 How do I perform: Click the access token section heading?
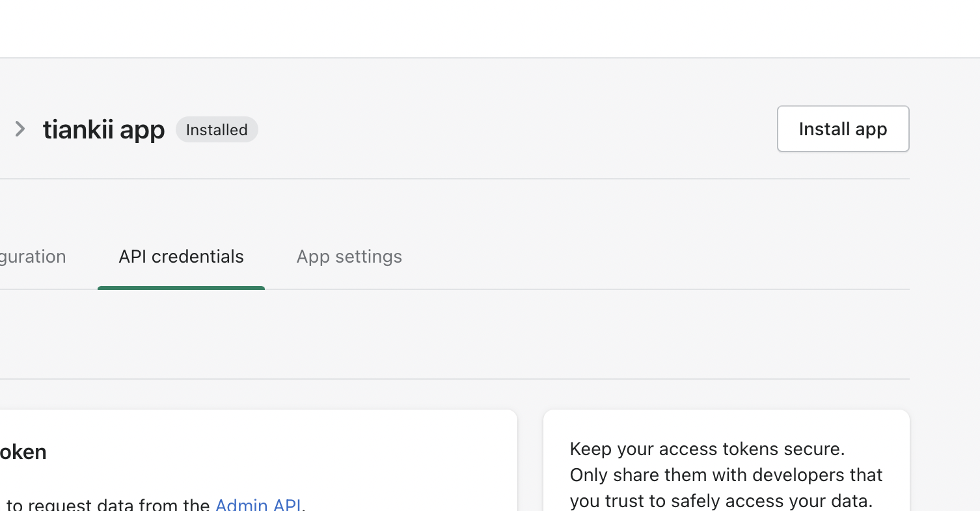23,452
